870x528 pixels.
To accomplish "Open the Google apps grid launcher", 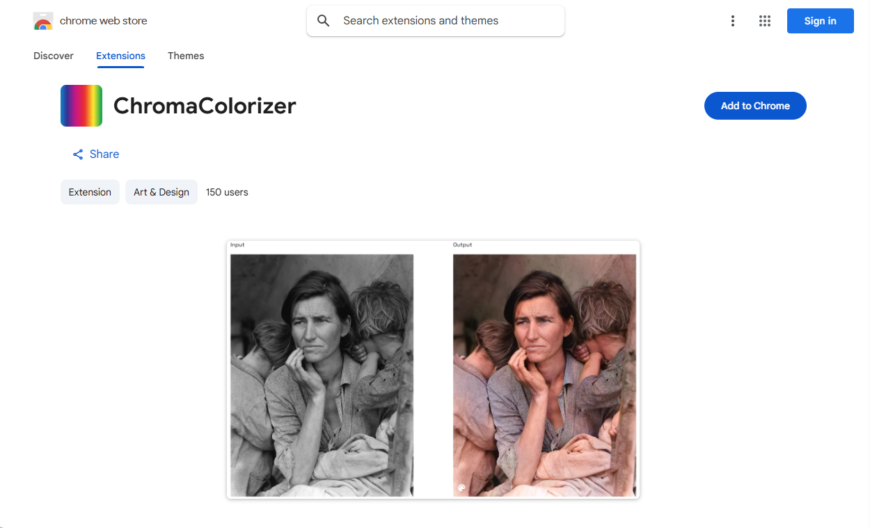I will 765,21.
